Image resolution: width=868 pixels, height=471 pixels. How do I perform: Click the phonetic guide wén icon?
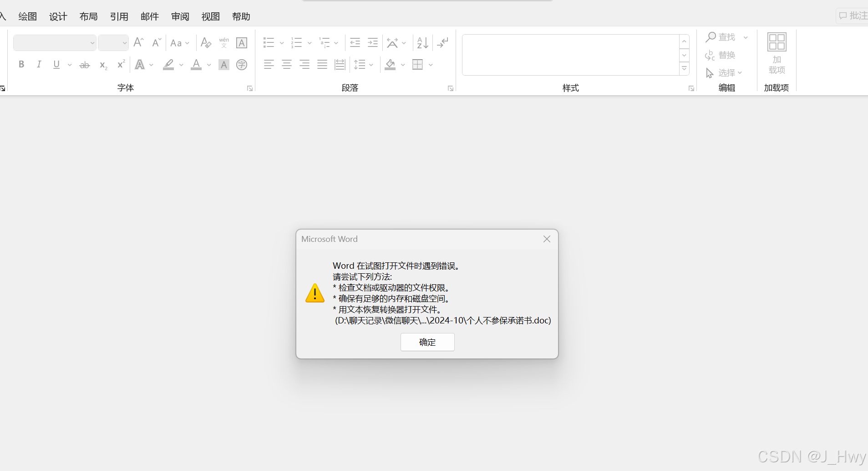[x=224, y=43]
